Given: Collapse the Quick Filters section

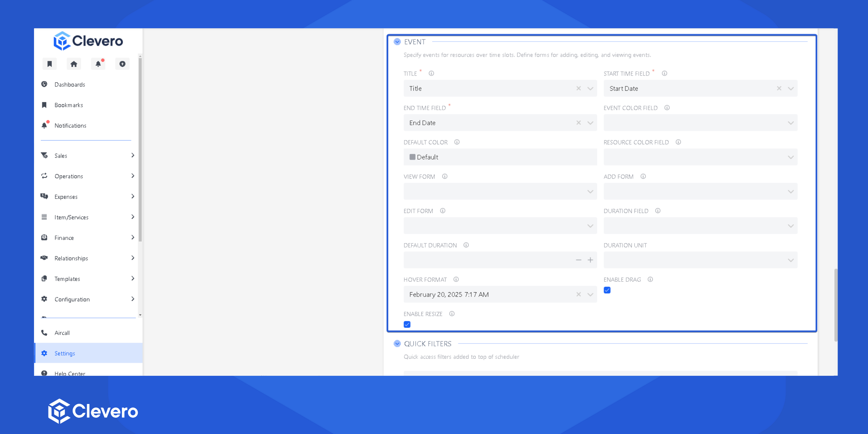Looking at the screenshot, I should pos(397,344).
